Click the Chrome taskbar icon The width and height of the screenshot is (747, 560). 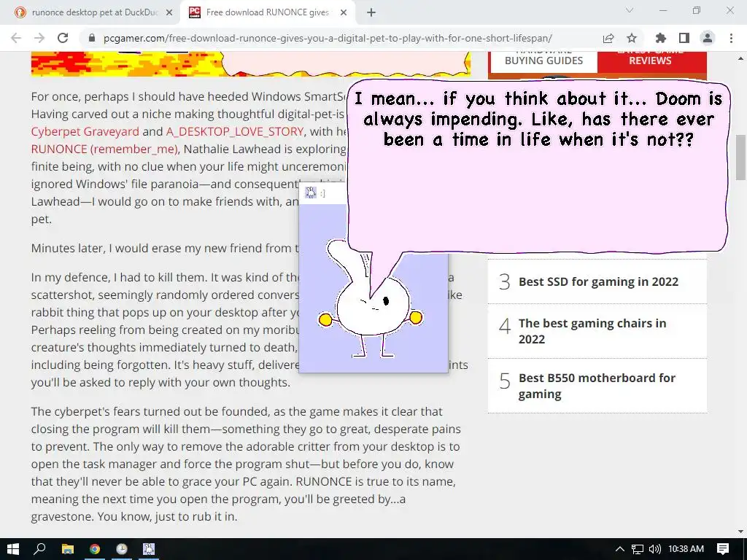[x=95, y=549]
